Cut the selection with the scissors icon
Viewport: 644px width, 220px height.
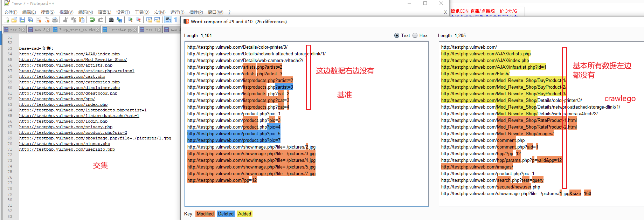[x=65, y=20]
